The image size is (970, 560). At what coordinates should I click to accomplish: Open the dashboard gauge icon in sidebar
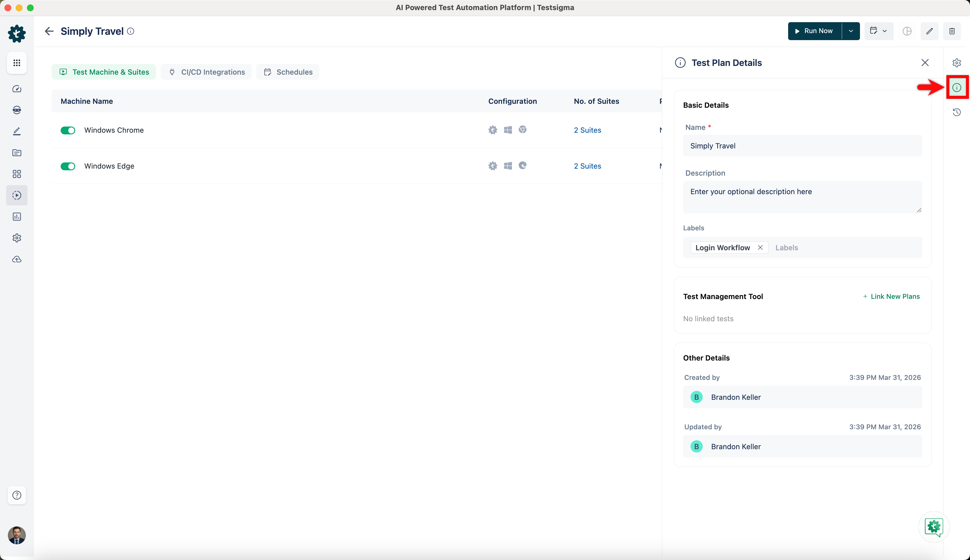[x=17, y=89]
